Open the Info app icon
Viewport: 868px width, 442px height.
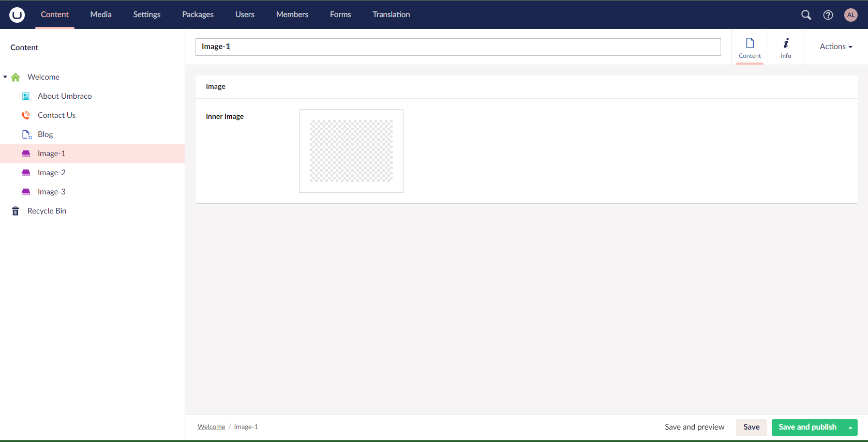786,47
